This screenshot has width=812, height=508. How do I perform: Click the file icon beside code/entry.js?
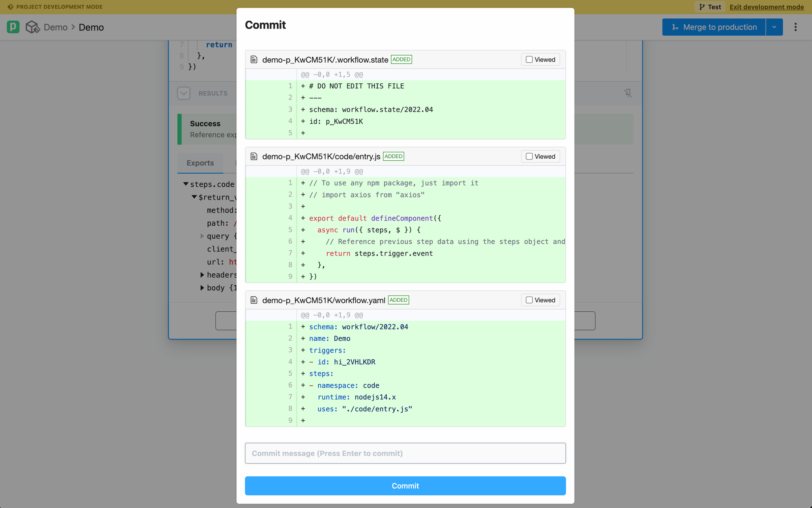(254, 156)
